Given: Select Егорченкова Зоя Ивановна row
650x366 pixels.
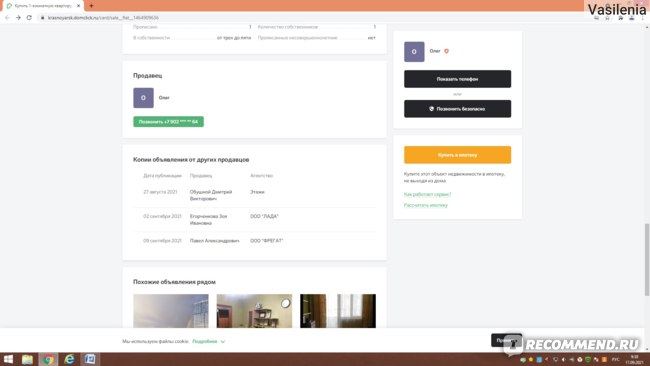Looking at the screenshot, I should 255,219.
